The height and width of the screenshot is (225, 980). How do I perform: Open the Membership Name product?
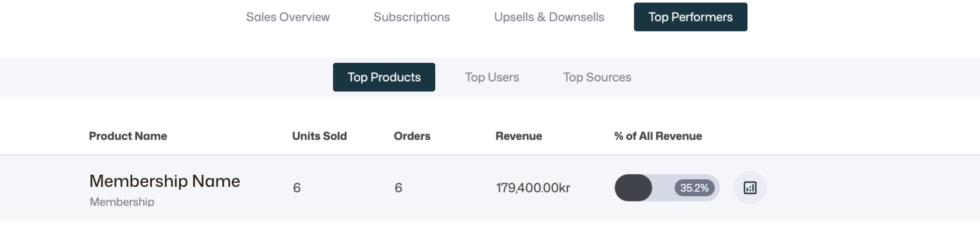point(164,181)
